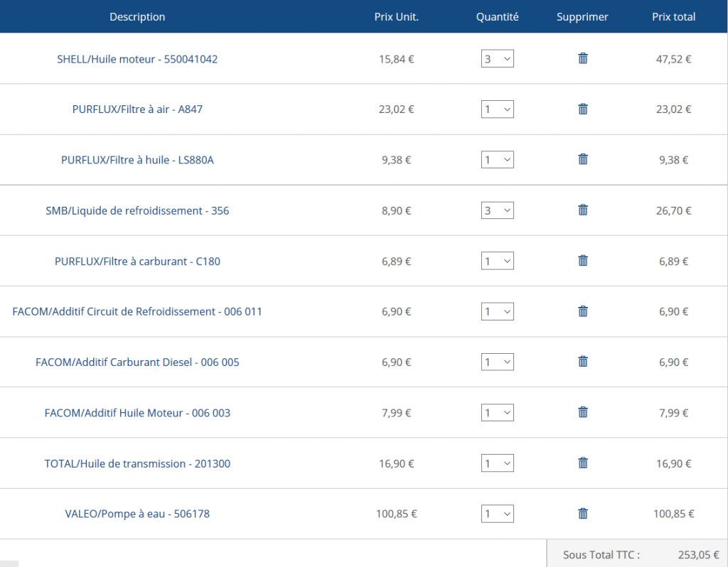Open PURFLUX/Filtre à air - A847 link
The height and width of the screenshot is (567, 728).
click(137, 109)
